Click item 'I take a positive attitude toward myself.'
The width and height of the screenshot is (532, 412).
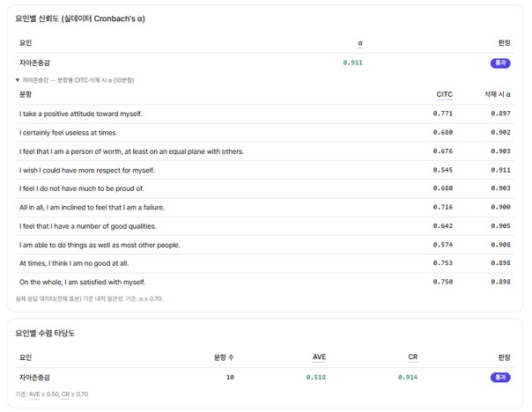(x=81, y=114)
